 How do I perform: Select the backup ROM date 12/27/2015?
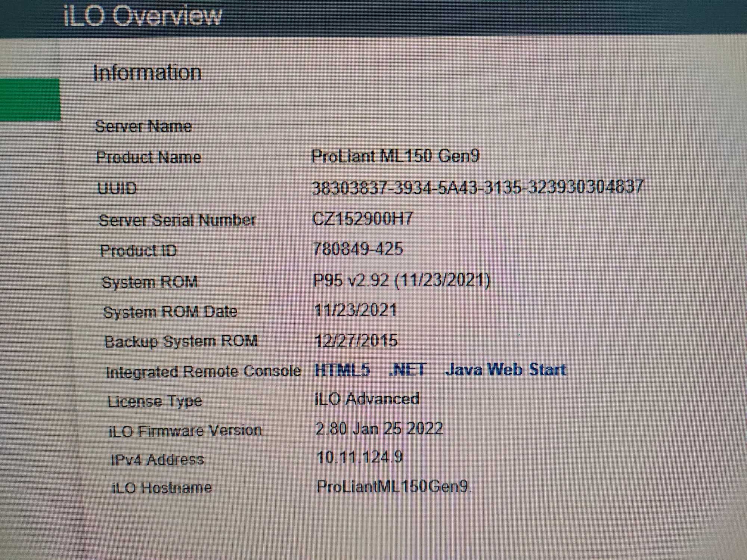[x=356, y=340]
